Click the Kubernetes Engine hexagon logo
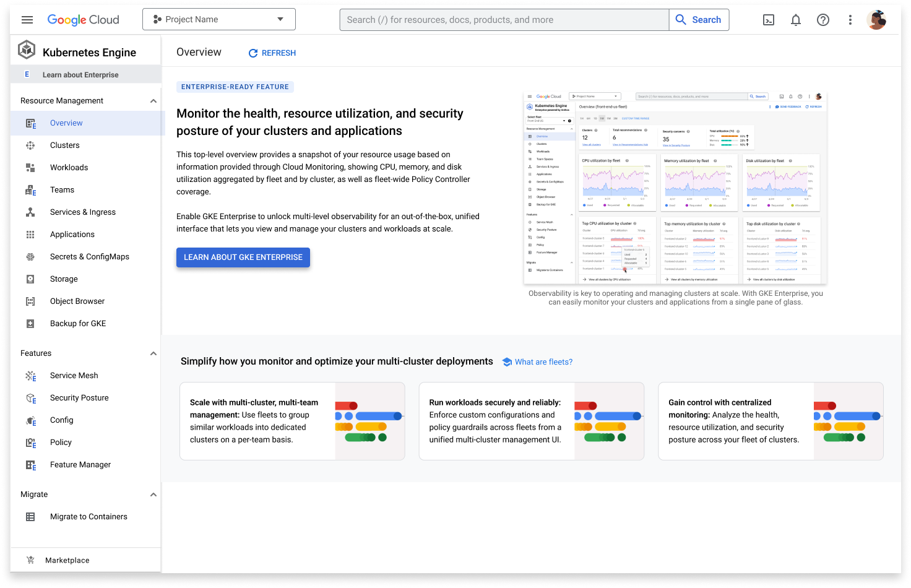911x588 pixels. (27, 49)
